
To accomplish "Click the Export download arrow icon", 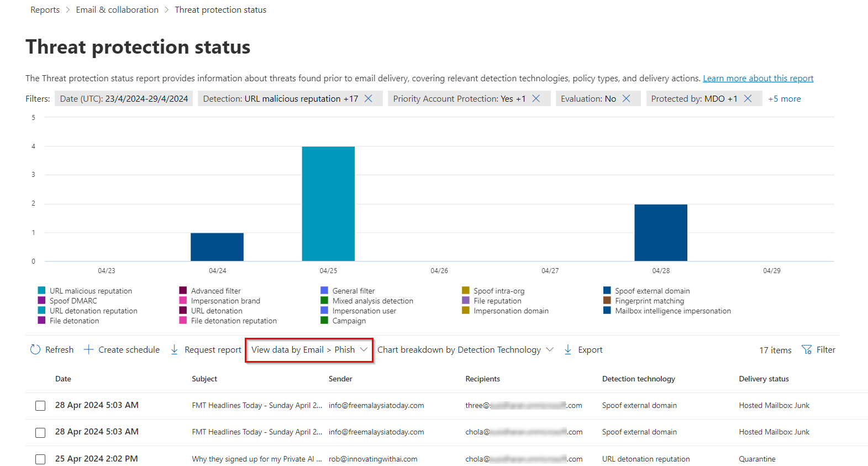I will pos(568,349).
